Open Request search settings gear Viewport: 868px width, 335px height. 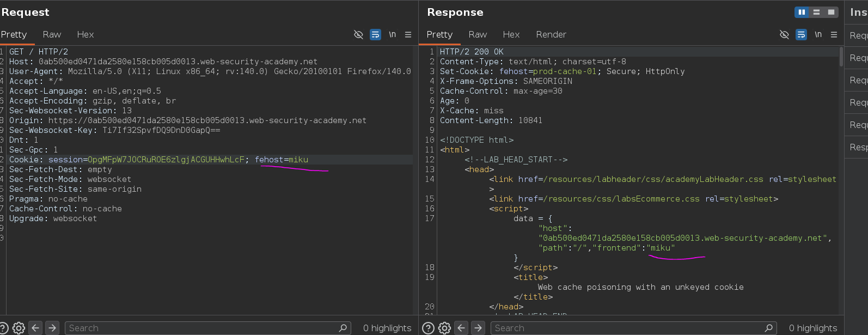point(19,328)
